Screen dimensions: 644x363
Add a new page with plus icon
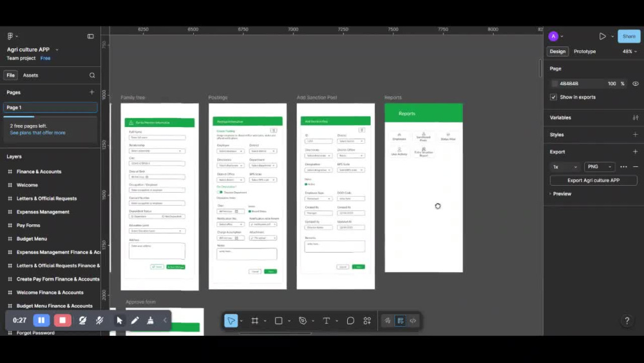[91, 92]
